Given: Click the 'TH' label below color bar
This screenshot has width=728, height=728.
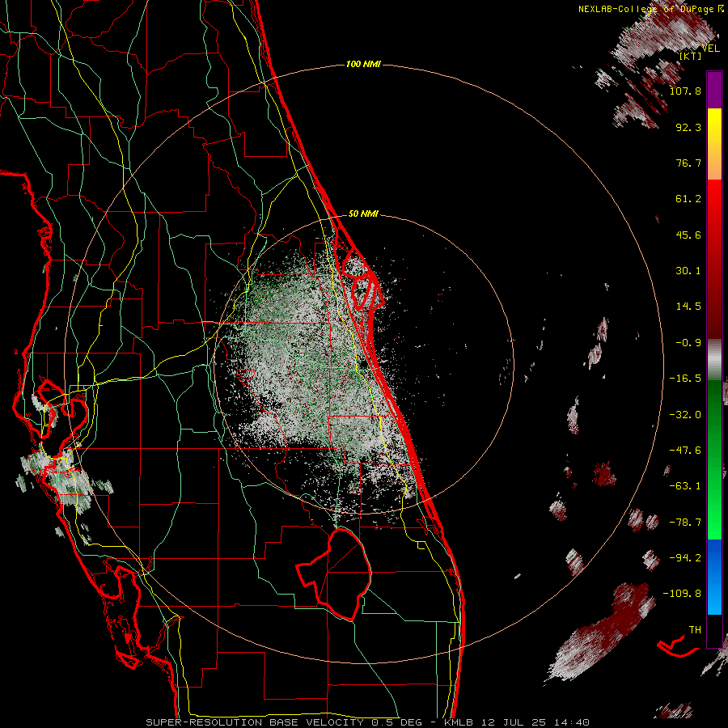Looking at the screenshot, I should pos(695,630).
